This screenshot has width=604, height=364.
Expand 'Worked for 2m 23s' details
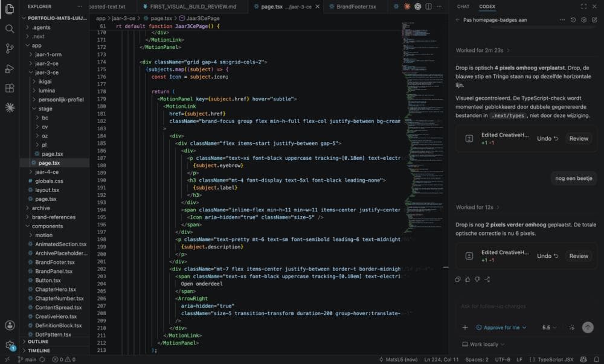click(483, 51)
